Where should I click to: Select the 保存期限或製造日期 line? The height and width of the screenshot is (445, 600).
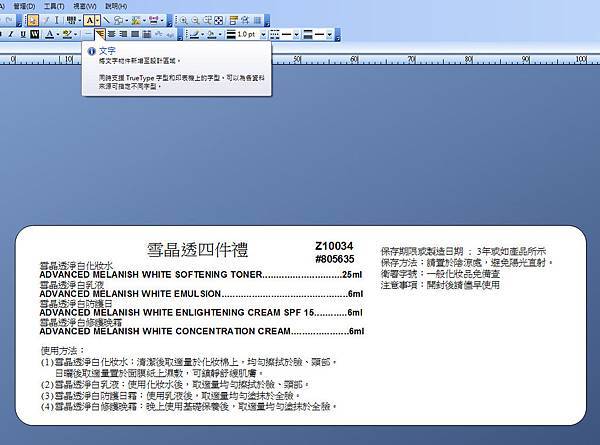[x=463, y=251]
